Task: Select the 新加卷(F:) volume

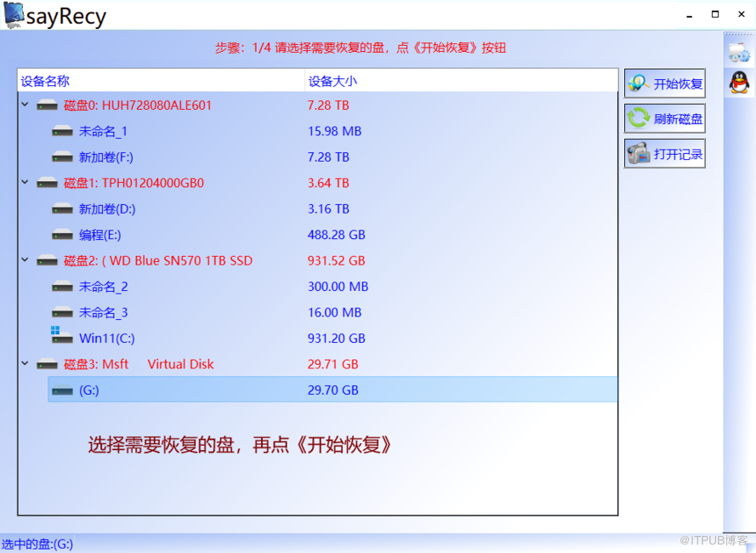Action: pos(106,157)
